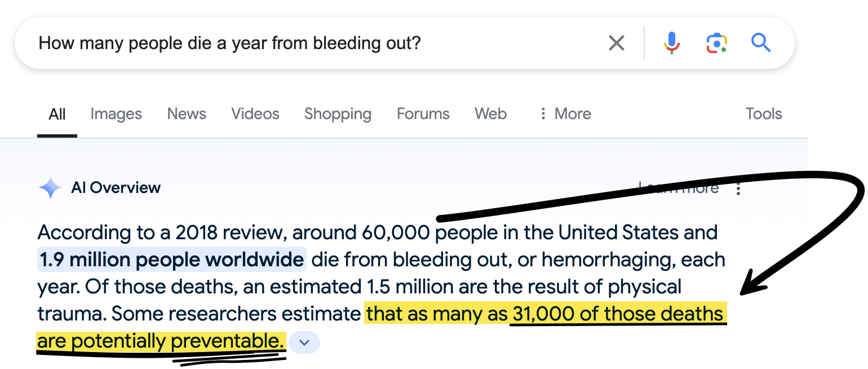This screenshot has height=369, width=868.
Task: Start voice search with the microphone icon
Action: [x=671, y=43]
